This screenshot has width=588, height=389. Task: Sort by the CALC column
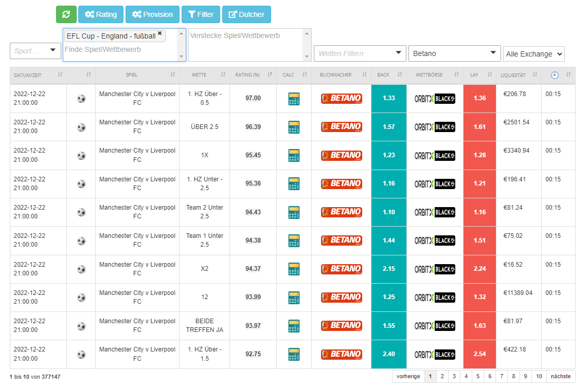tap(294, 75)
